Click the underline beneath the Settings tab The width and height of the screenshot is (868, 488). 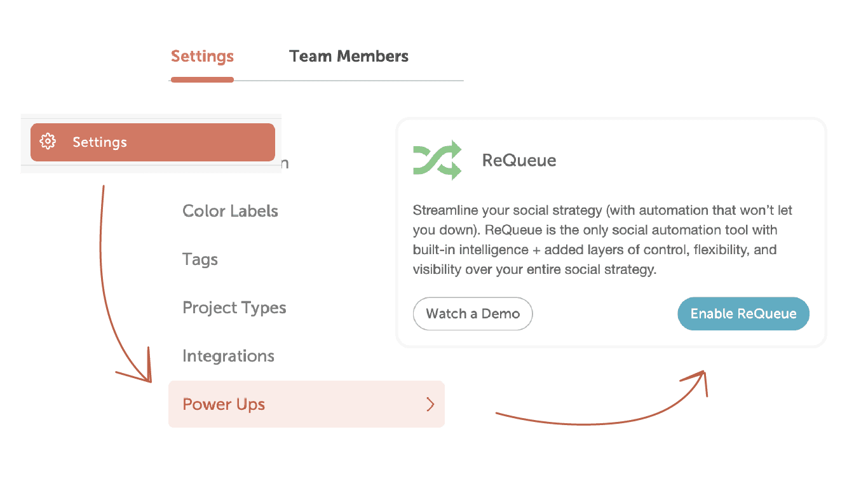tap(202, 79)
